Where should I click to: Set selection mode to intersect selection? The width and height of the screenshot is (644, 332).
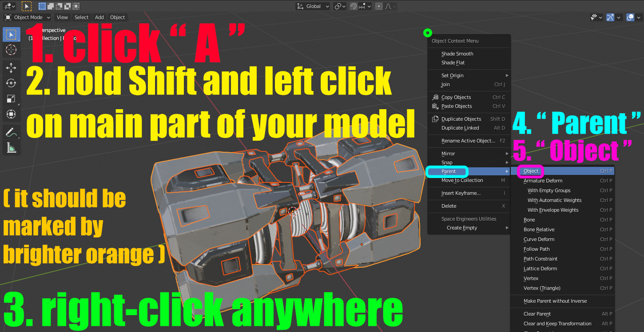point(76,6)
